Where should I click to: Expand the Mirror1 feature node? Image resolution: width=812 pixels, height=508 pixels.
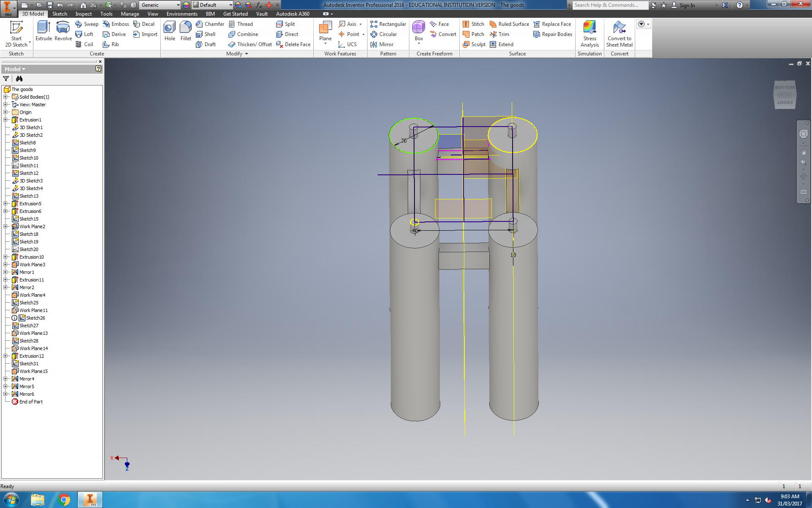tap(5, 272)
